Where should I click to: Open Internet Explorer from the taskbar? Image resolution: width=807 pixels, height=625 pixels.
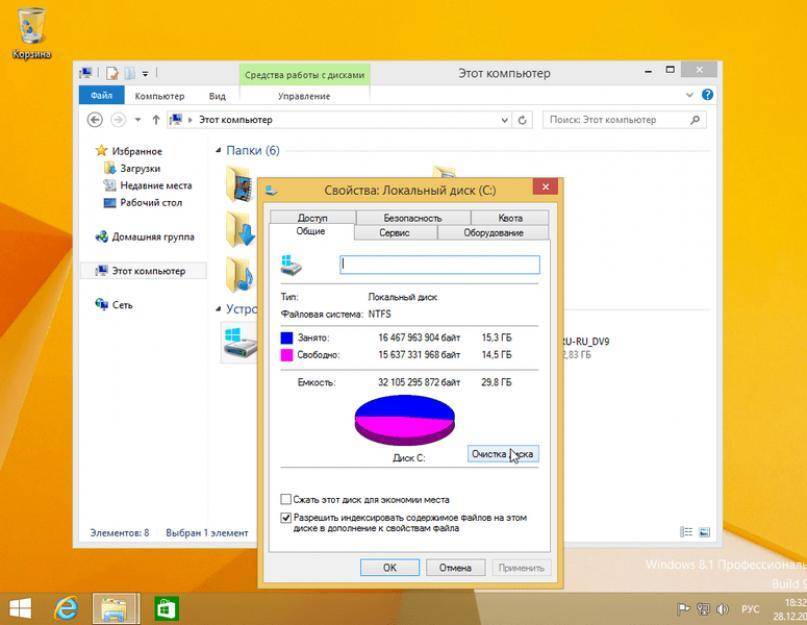tap(68, 607)
